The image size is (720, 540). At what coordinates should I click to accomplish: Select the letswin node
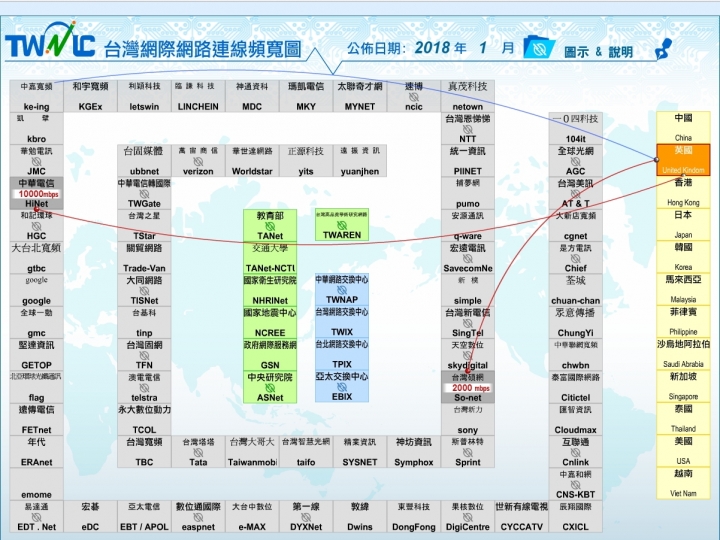(144, 96)
